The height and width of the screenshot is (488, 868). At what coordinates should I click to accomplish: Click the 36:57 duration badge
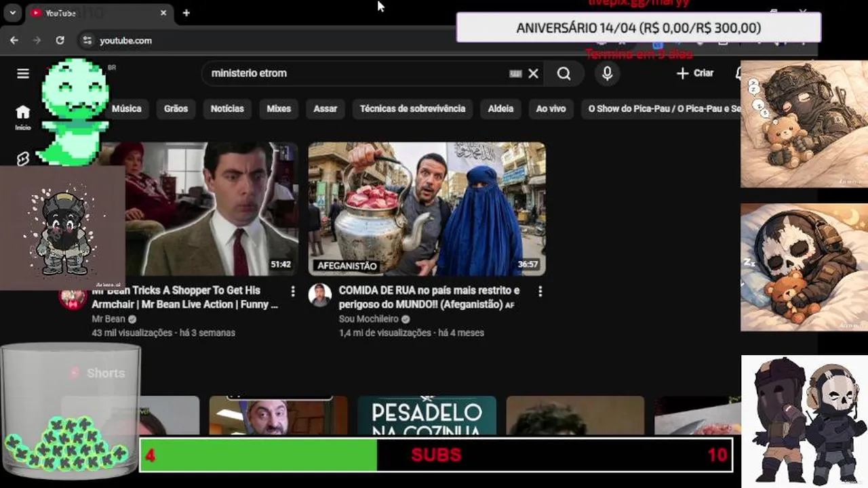tap(528, 264)
